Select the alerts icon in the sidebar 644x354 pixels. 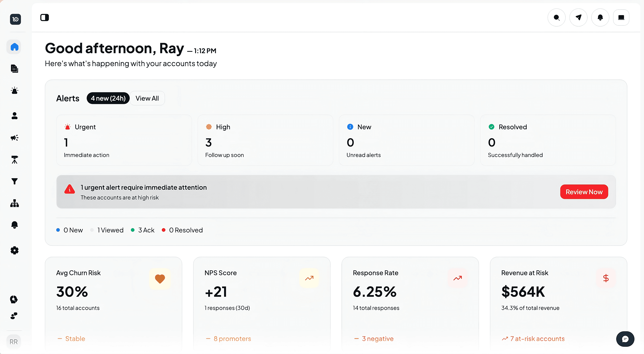(14, 90)
